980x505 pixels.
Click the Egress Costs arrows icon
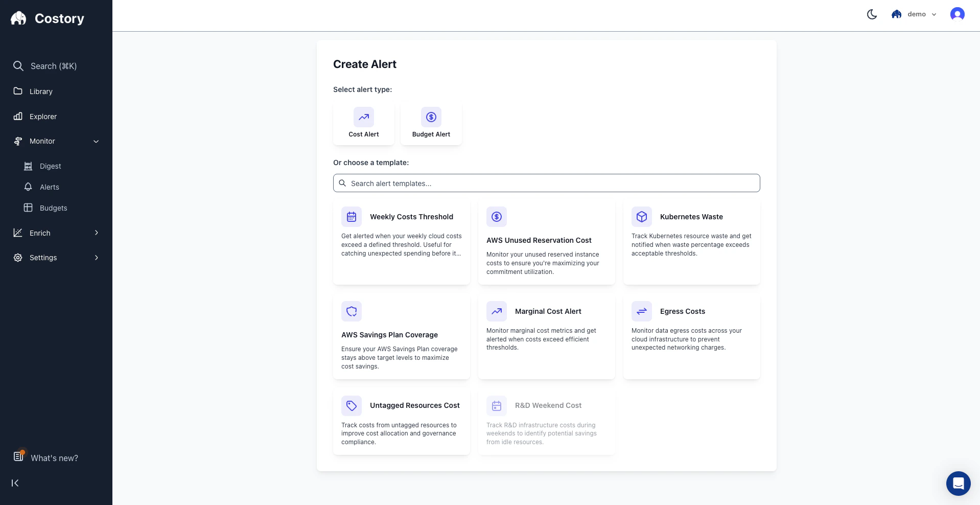point(641,311)
